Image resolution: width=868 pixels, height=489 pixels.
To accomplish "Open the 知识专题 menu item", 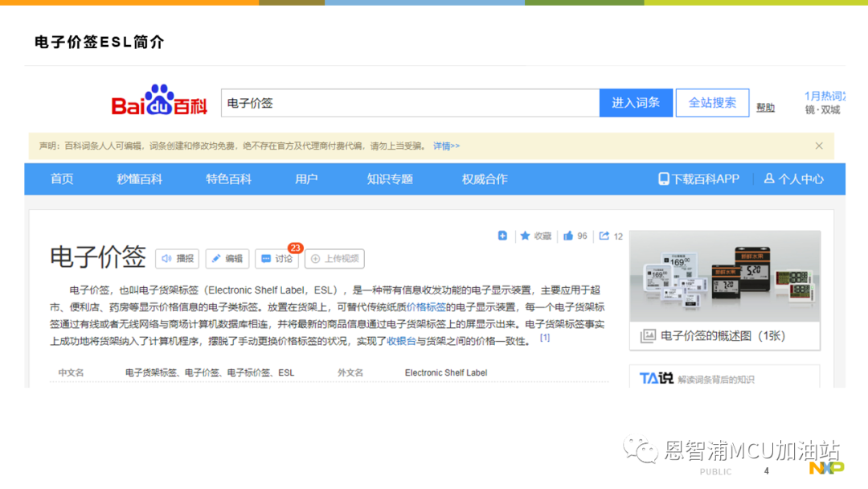I will point(390,179).
